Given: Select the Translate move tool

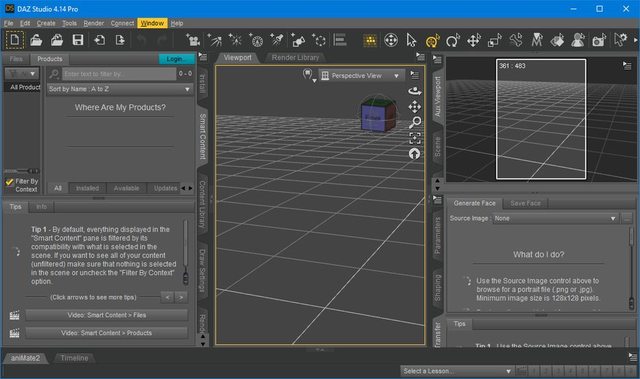Looking at the screenshot, I should [x=473, y=40].
